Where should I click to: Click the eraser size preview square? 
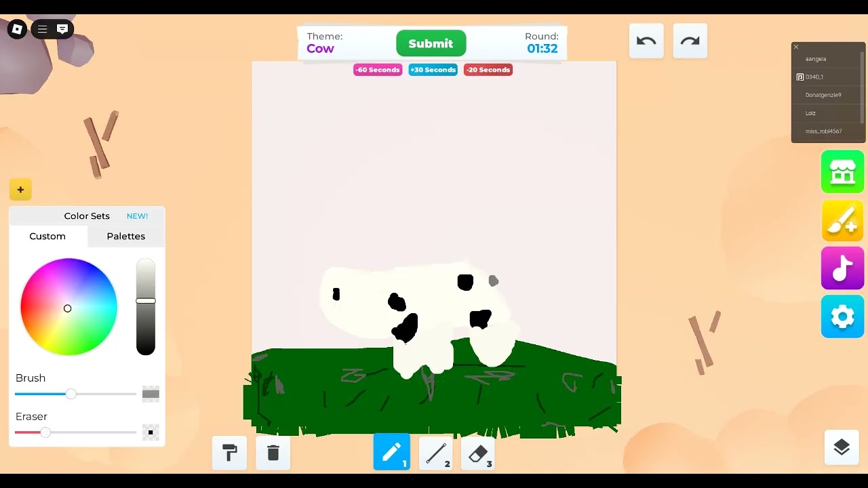coord(151,432)
